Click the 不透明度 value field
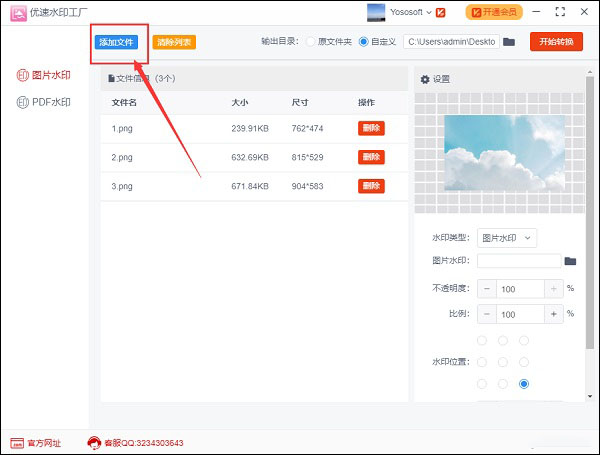The width and height of the screenshot is (600, 455). (x=520, y=289)
